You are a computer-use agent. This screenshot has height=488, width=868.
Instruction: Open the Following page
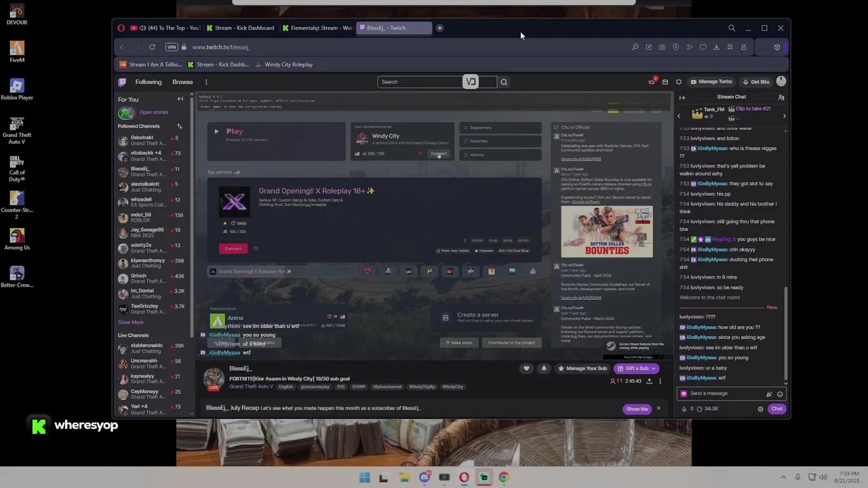(x=149, y=82)
